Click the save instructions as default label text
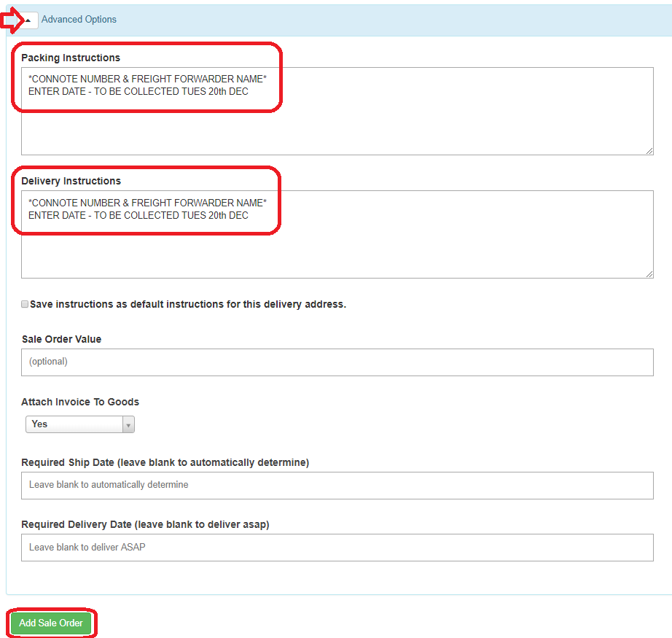Image resolution: width=672 pixels, height=638 pixels. (188, 304)
